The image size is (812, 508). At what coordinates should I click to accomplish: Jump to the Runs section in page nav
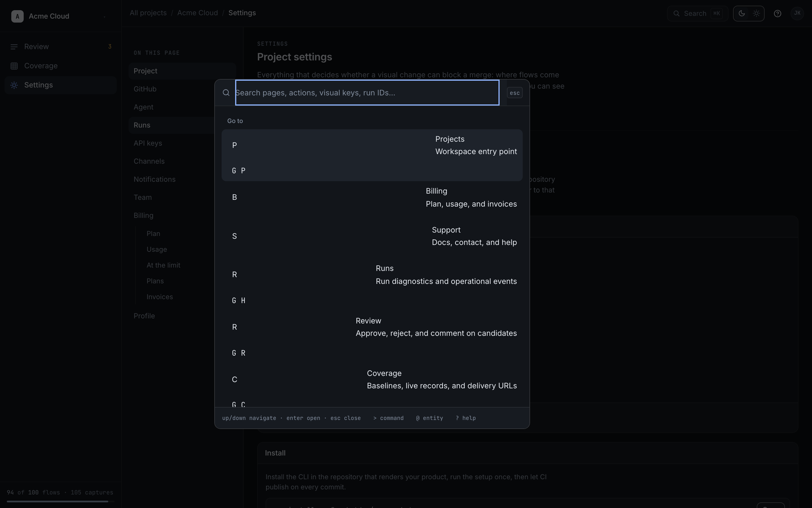pyautogui.click(x=171, y=125)
